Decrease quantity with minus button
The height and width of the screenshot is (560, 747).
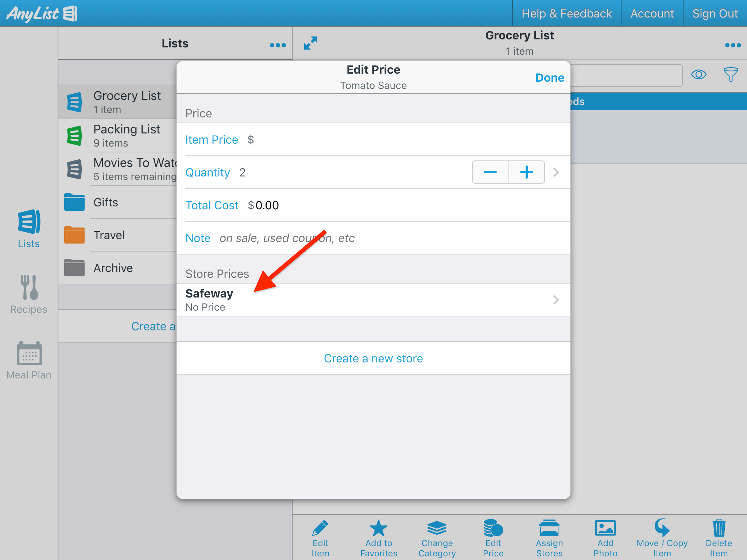tap(490, 172)
